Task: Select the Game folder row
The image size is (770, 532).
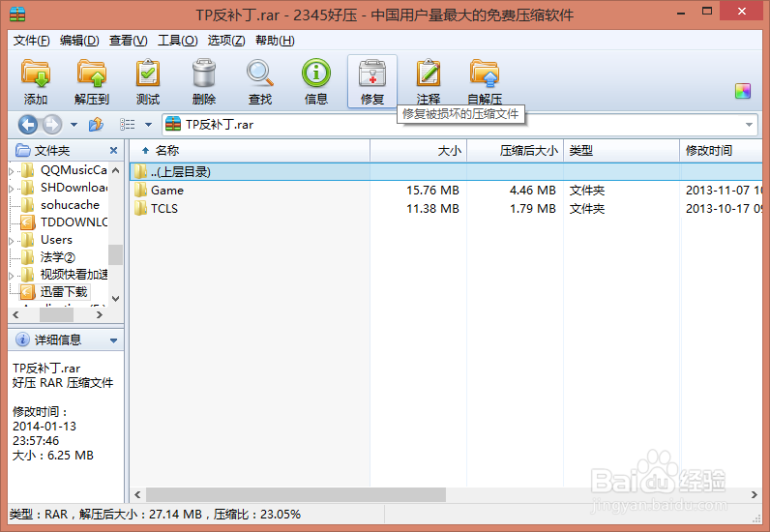Action: pyautogui.click(x=446, y=191)
